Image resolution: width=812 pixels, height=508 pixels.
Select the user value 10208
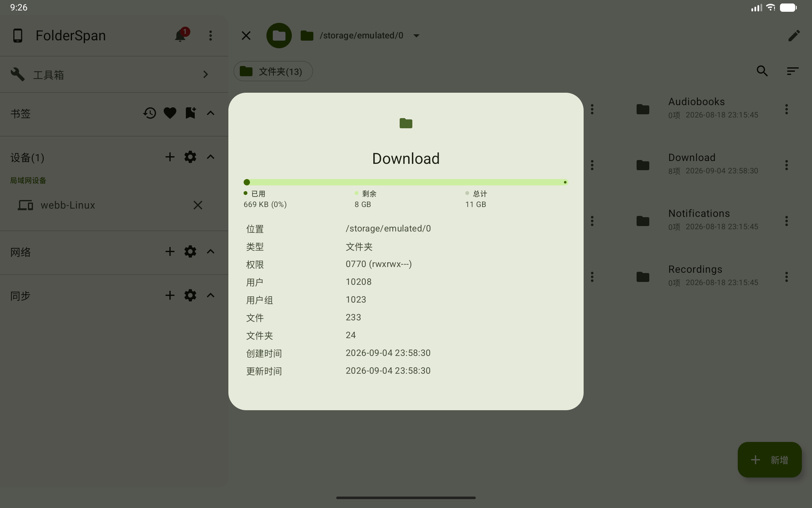click(359, 282)
